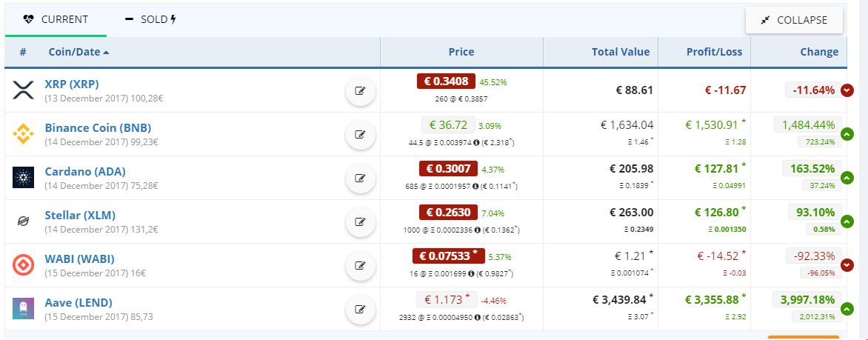Click the 2,012.31% ETH change badge
This screenshot has width=868, height=340.
817,317
